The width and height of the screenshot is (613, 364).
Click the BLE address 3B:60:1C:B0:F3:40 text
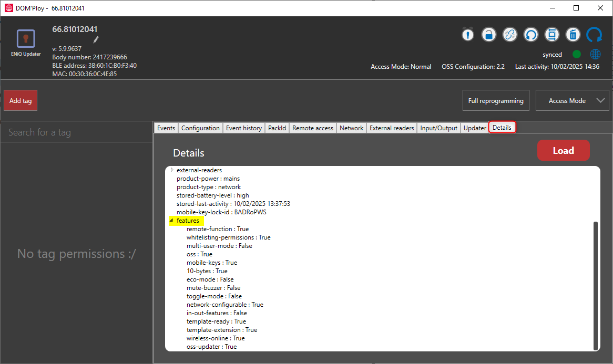[94, 66]
